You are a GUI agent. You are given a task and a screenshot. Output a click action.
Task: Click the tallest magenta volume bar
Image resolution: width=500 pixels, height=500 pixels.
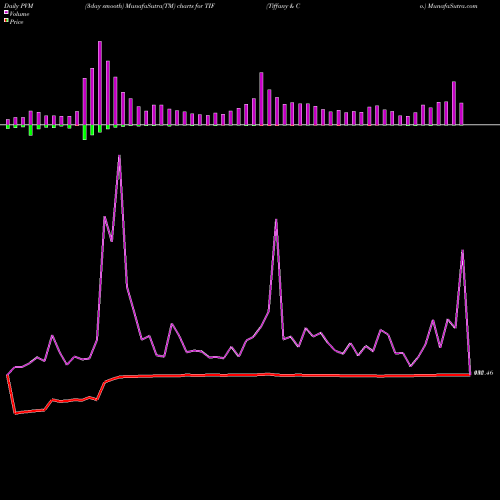click(x=100, y=83)
